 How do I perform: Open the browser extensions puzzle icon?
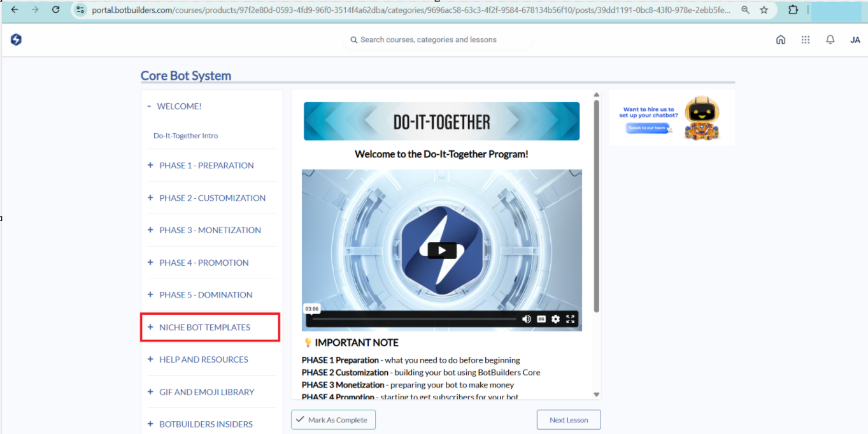[x=793, y=10]
